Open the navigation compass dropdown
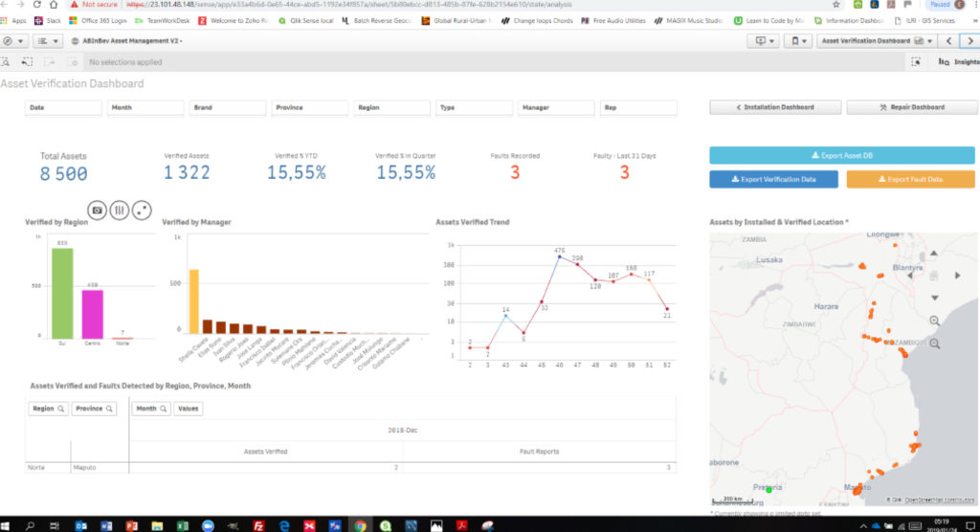Screen dimensions: 980x532 [x=13, y=41]
